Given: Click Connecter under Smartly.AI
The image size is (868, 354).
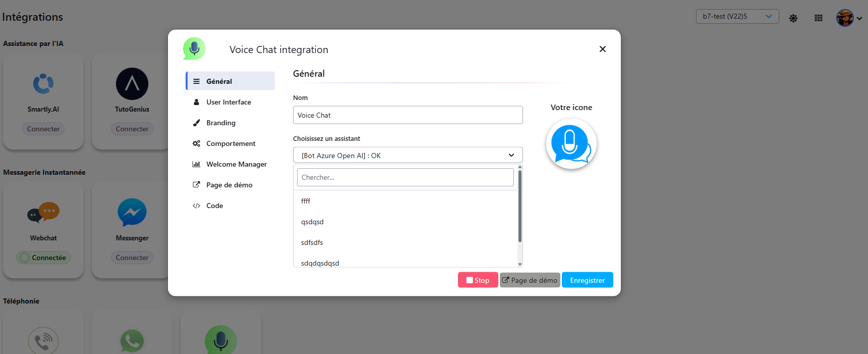Looking at the screenshot, I should click(x=43, y=129).
